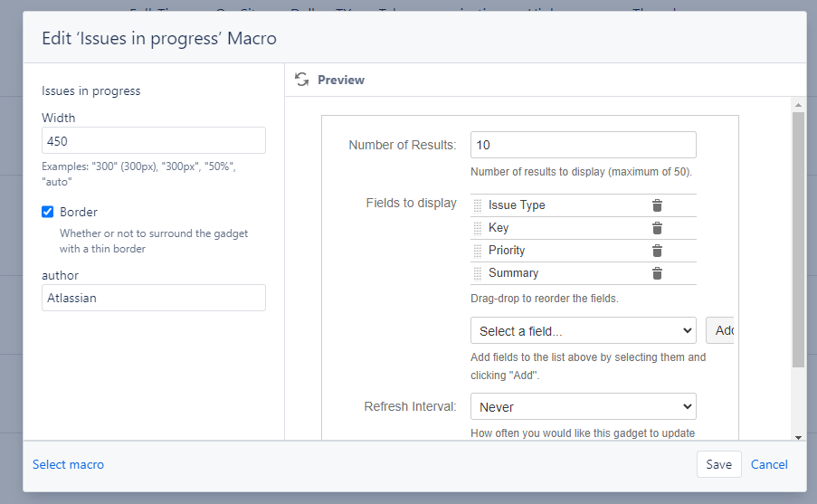817x504 pixels.
Task: Grab the Summary row drag handle
Action: tap(478, 273)
